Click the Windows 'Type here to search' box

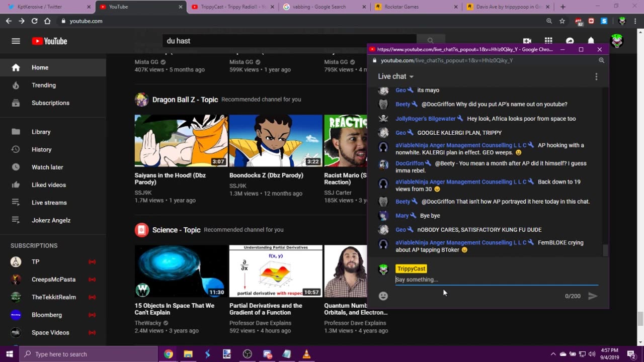[89, 354]
